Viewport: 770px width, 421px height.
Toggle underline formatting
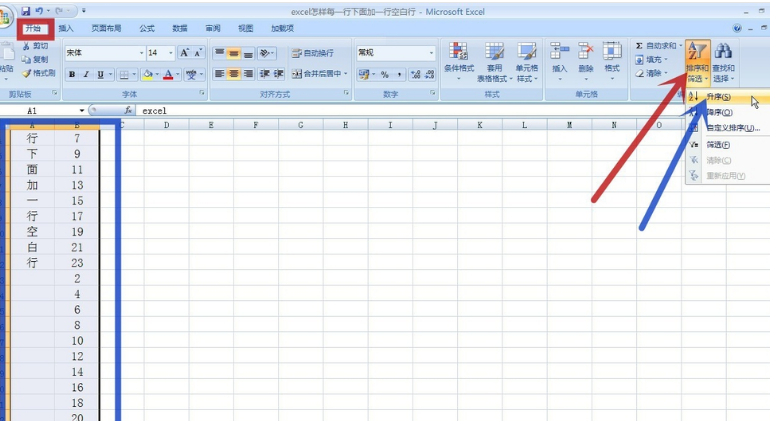tap(101, 75)
